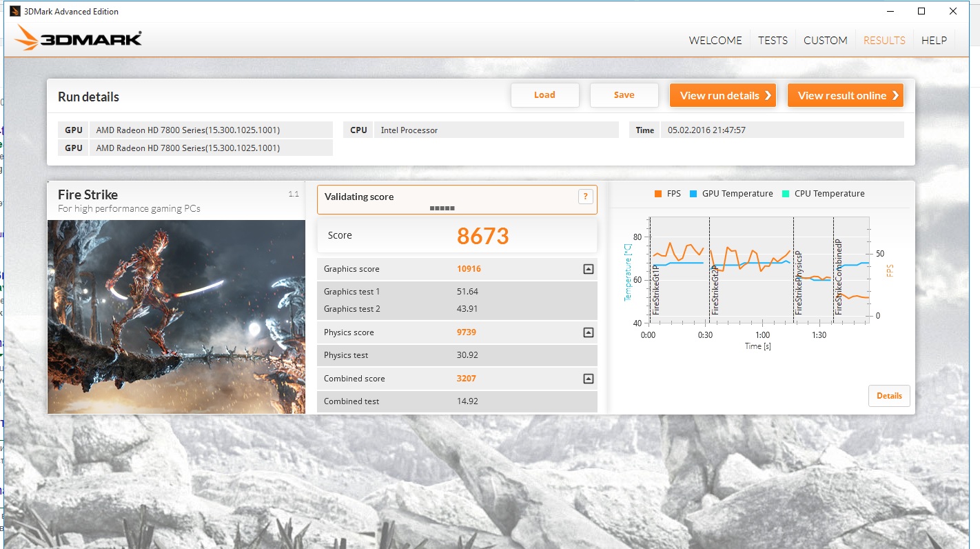The image size is (980, 549).
Task: Click the Fire Strike preview image
Action: click(176, 317)
